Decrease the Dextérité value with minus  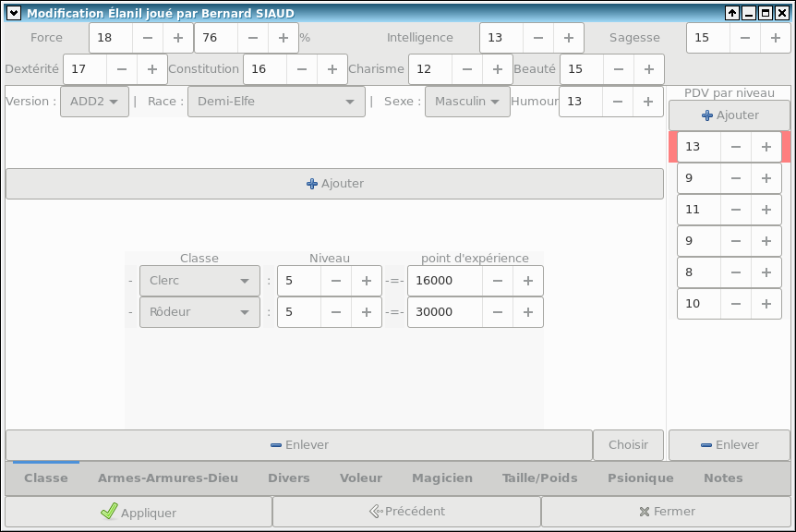122,69
